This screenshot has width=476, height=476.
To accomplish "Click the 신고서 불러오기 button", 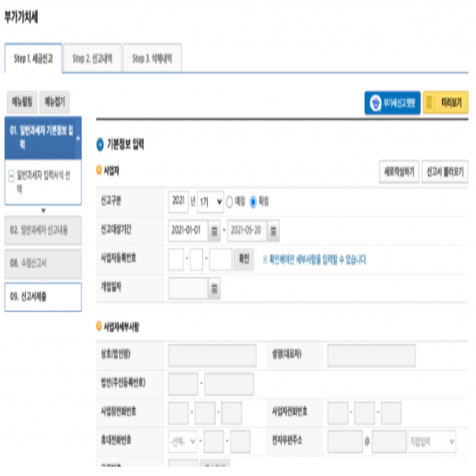I will tap(445, 172).
